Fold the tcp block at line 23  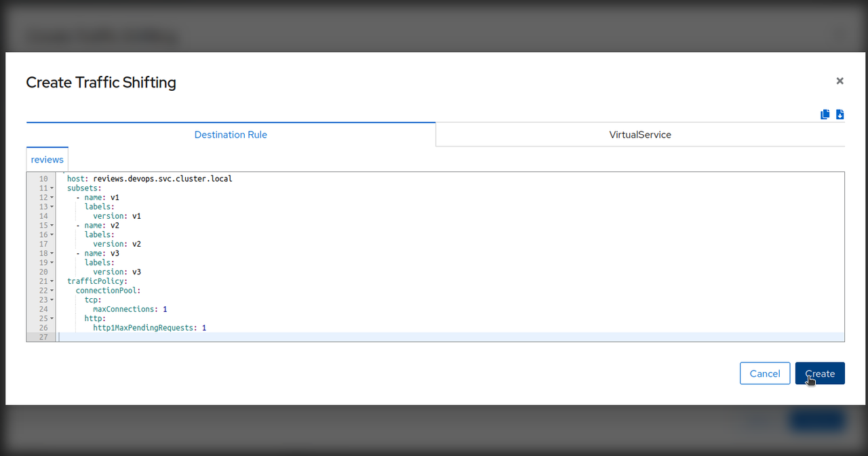52,300
